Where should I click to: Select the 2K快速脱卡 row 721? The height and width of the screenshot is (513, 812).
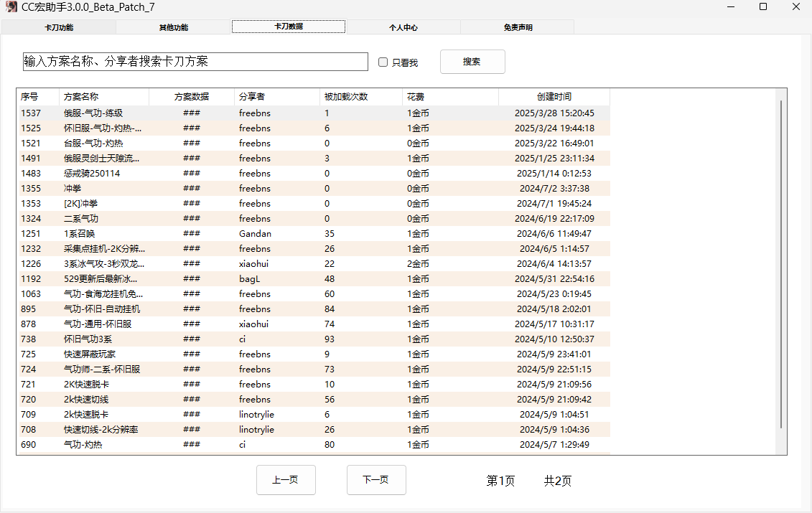[314, 384]
